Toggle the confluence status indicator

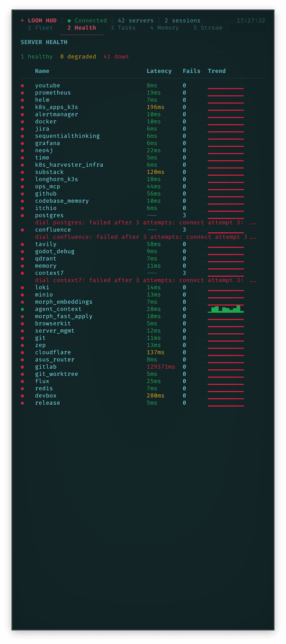(23, 230)
